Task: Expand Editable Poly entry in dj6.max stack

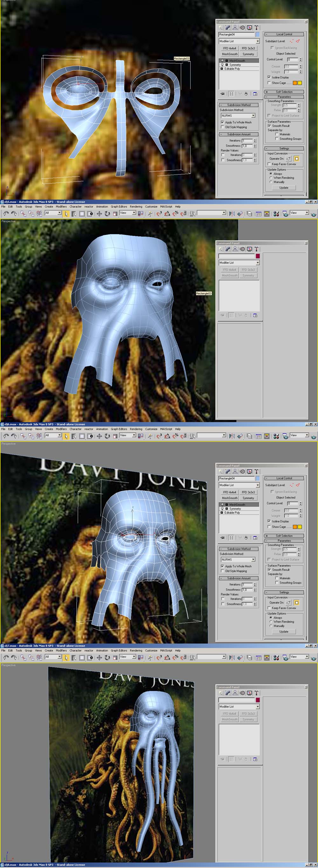Action: pos(222,513)
